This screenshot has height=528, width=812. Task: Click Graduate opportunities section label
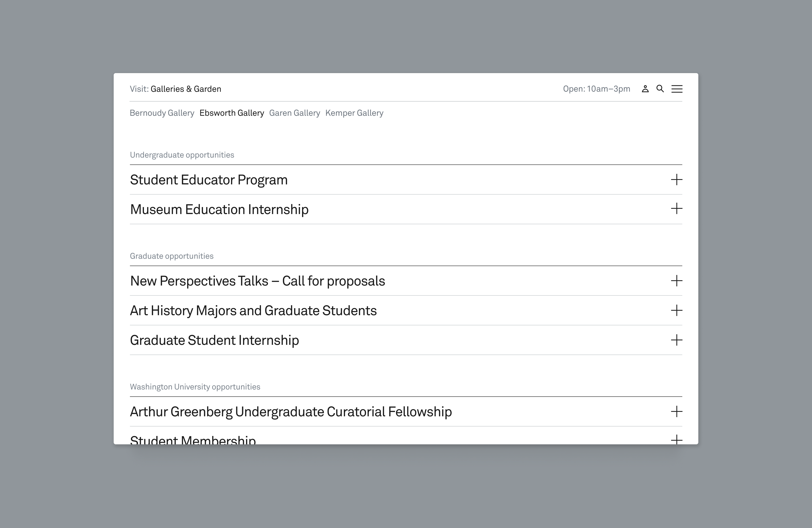coord(172,256)
